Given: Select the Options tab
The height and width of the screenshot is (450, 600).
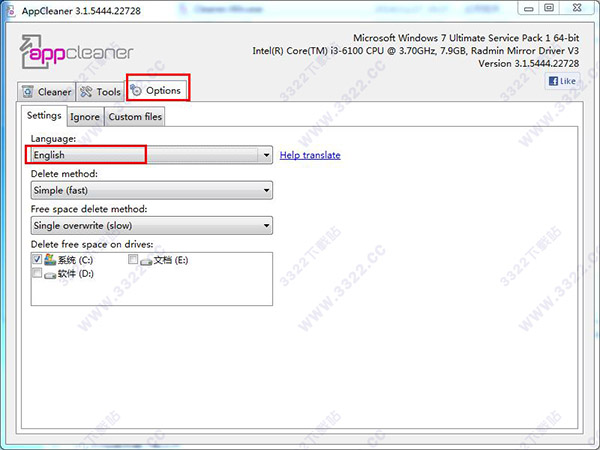Looking at the screenshot, I should pos(158,90).
